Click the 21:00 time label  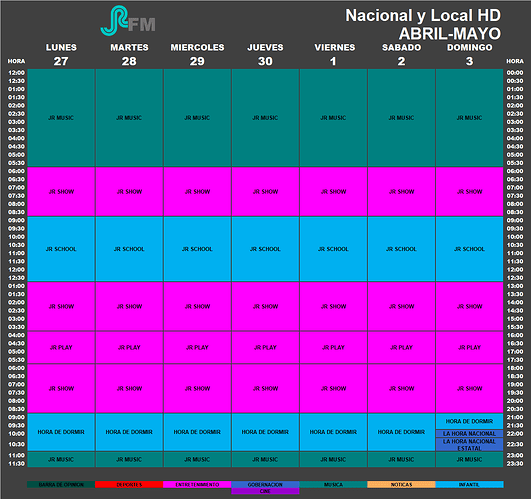[515, 417]
